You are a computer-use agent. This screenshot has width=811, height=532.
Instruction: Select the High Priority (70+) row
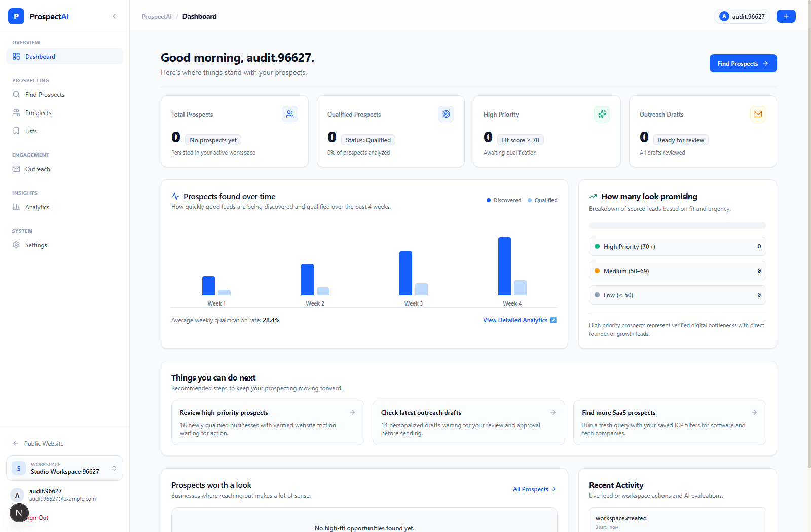tap(677, 246)
